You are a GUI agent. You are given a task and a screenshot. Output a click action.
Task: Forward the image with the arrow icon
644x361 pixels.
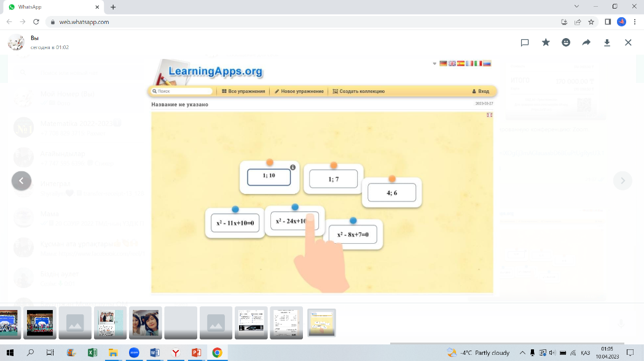[586, 42]
